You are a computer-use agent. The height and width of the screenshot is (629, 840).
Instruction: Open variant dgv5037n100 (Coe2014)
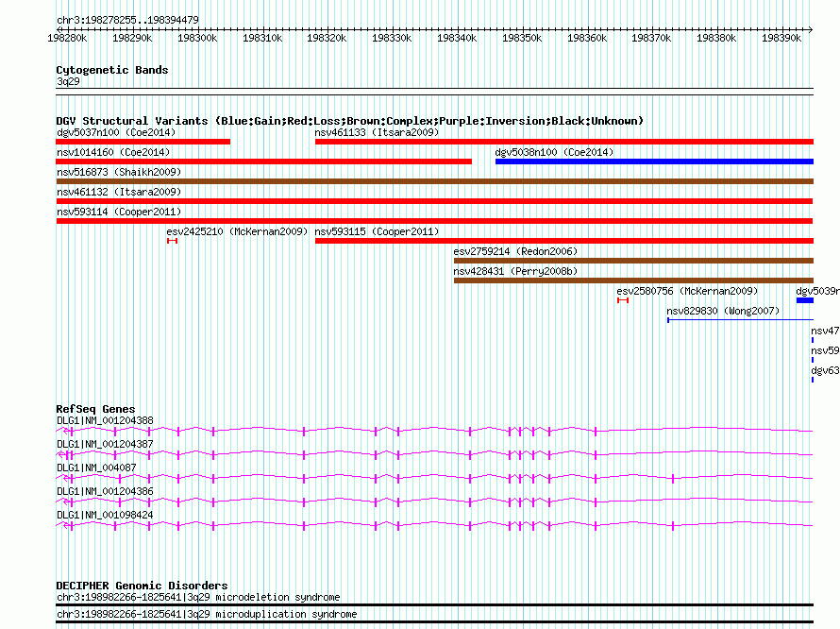click(x=143, y=142)
